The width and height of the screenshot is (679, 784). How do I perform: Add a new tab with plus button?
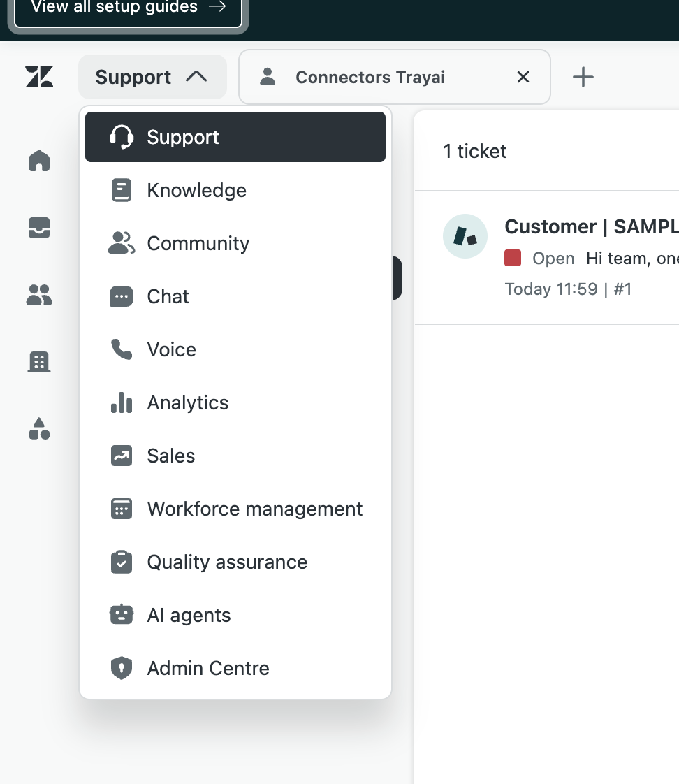pos(583,77)
